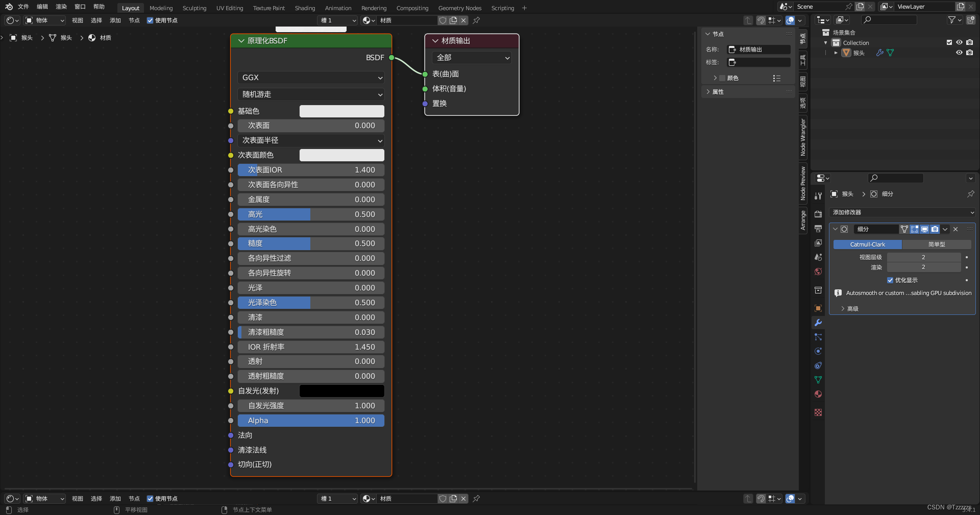Toggle eye visibility for Collection

click(960, 42)
